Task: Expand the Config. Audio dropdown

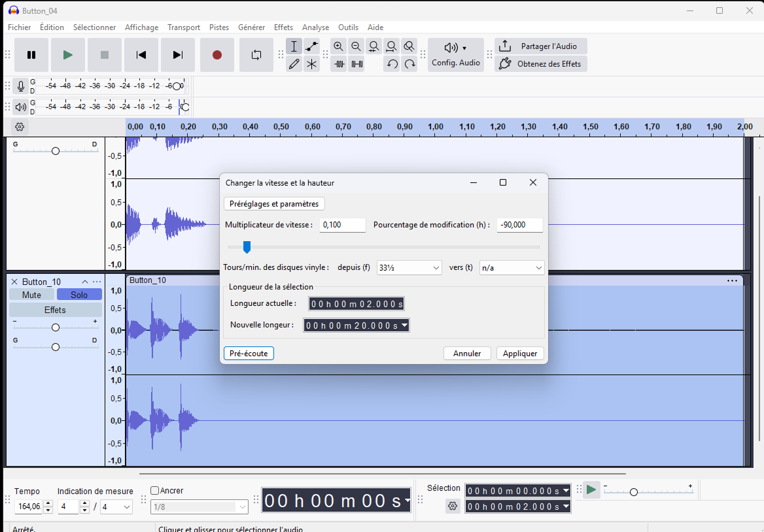Action: (x=456, y=55)
